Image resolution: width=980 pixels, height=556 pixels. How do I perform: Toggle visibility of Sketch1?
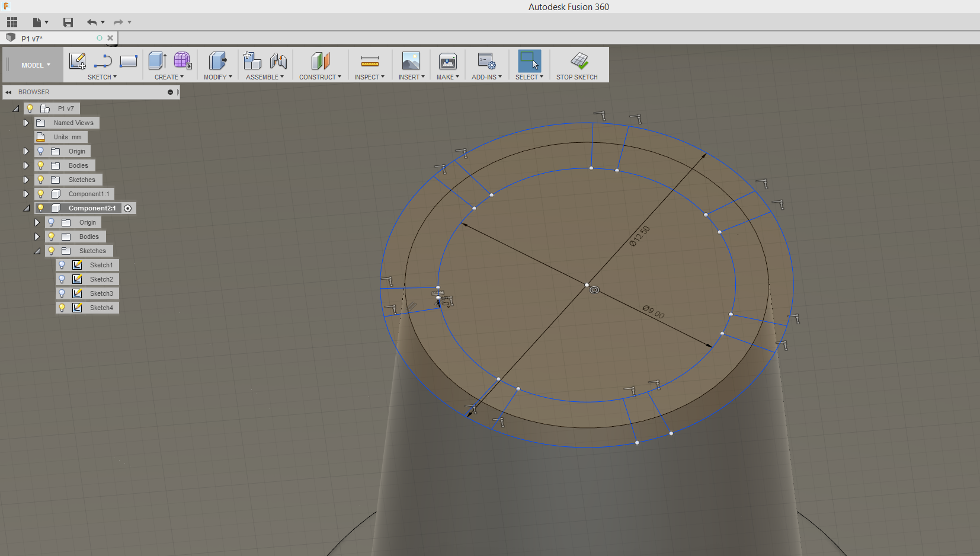pos(62,265)
